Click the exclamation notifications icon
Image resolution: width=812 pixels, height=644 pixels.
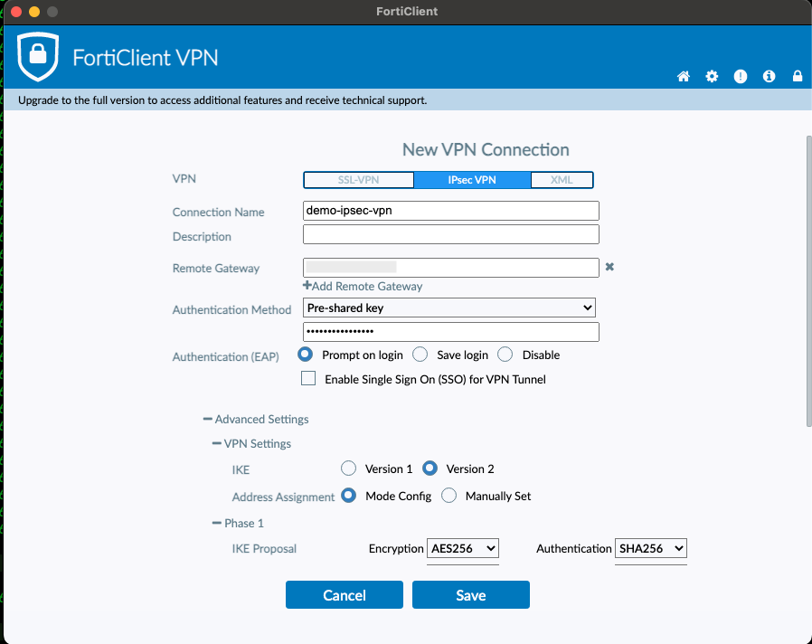741,77
